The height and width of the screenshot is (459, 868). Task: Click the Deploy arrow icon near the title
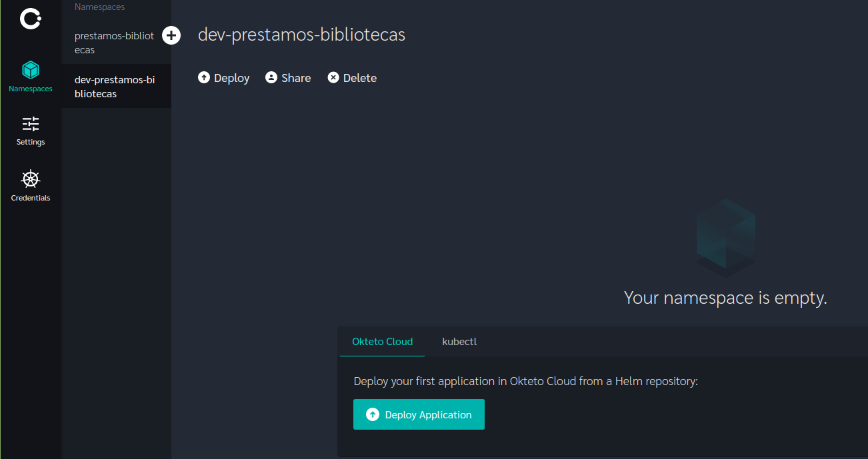[204, 78]
